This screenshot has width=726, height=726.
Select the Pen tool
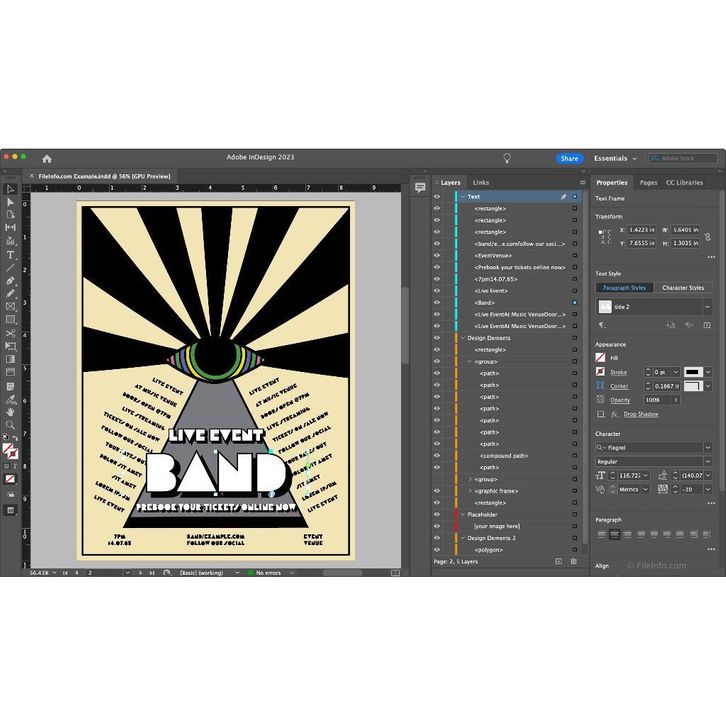click(x=10, y=280)
